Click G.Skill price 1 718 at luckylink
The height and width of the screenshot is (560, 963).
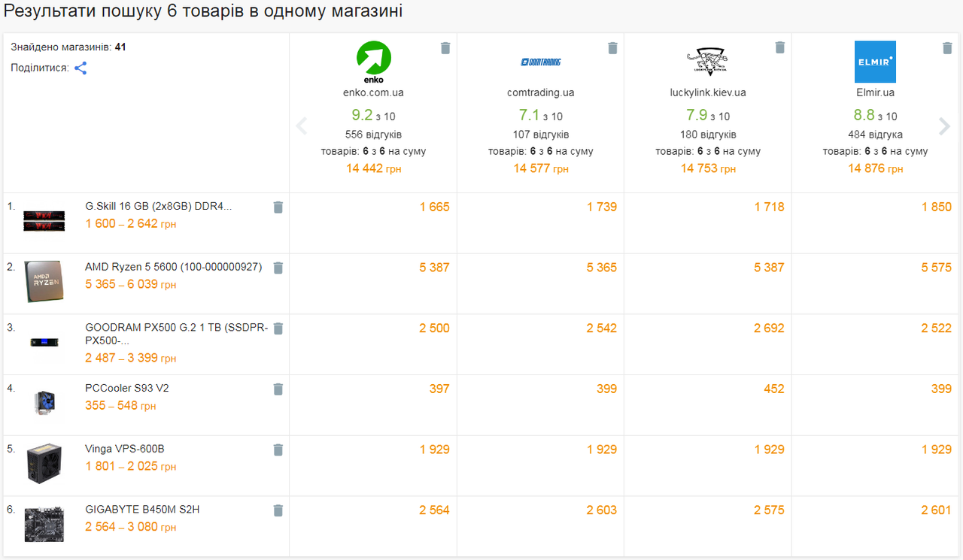769,207
